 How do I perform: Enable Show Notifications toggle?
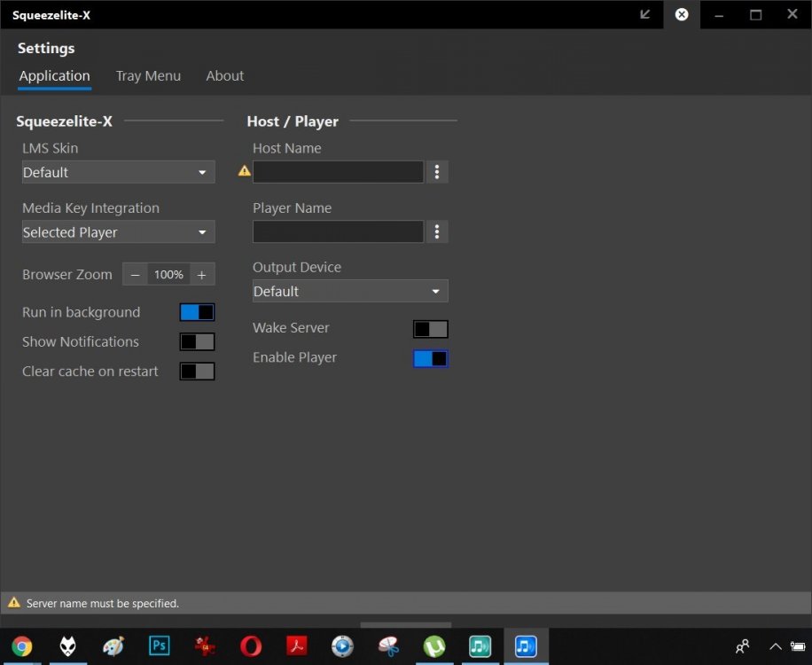coord(197,342)
